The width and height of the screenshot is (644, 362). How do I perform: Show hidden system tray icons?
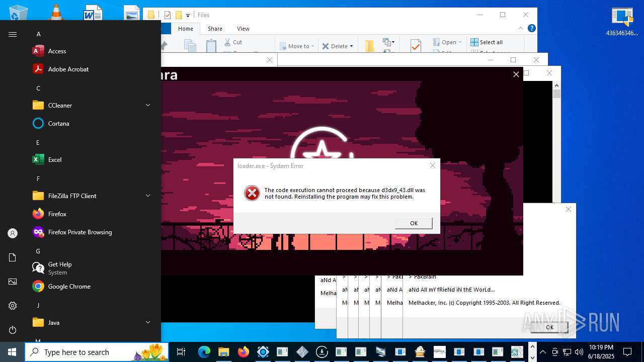tap(542, 352)
